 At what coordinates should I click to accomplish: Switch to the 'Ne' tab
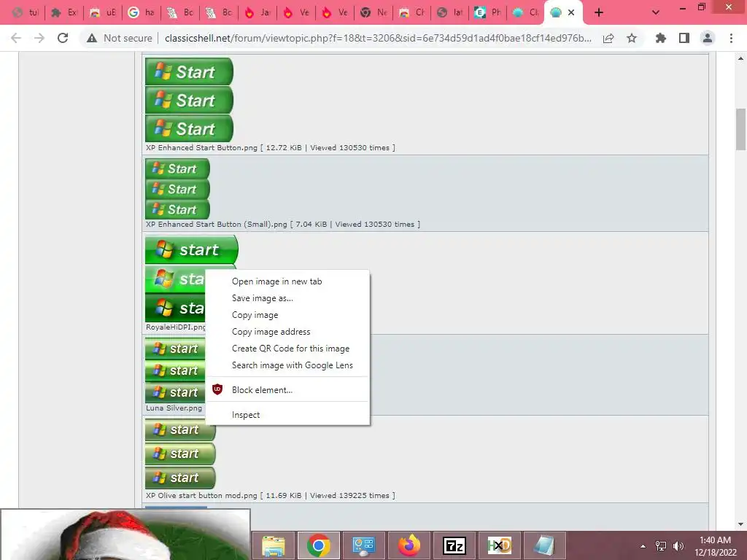point(373,13)
